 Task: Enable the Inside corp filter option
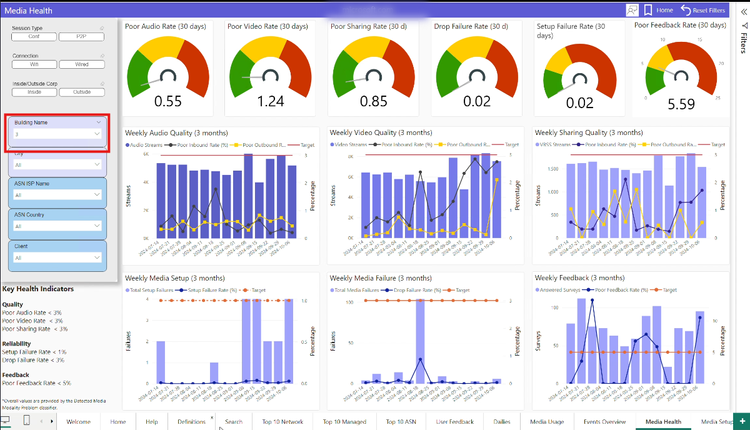[32, 92]
